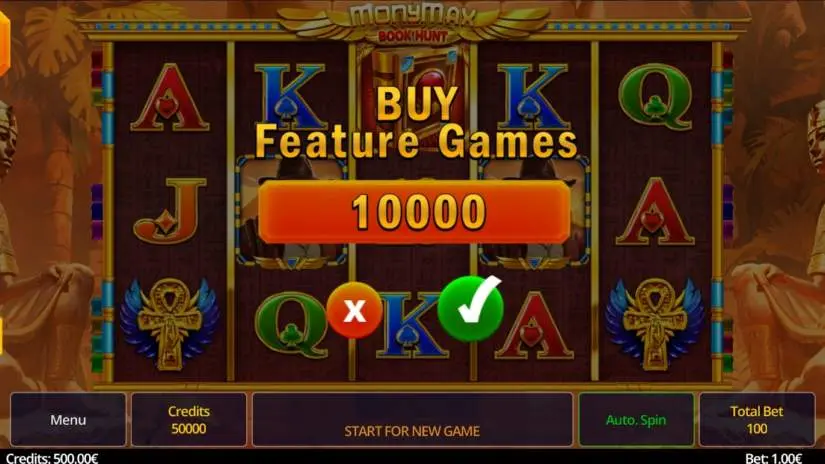Open the Menu panel
This screenshot has height=464, width=825.
tap(68, 420)
